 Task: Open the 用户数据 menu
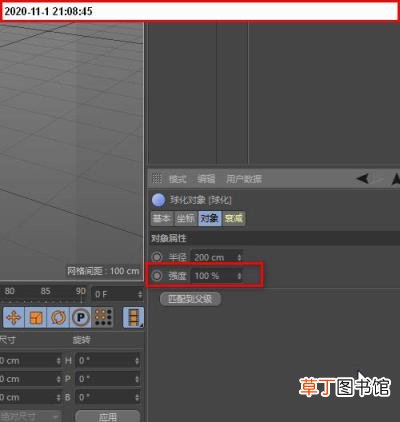click(244, 179)
